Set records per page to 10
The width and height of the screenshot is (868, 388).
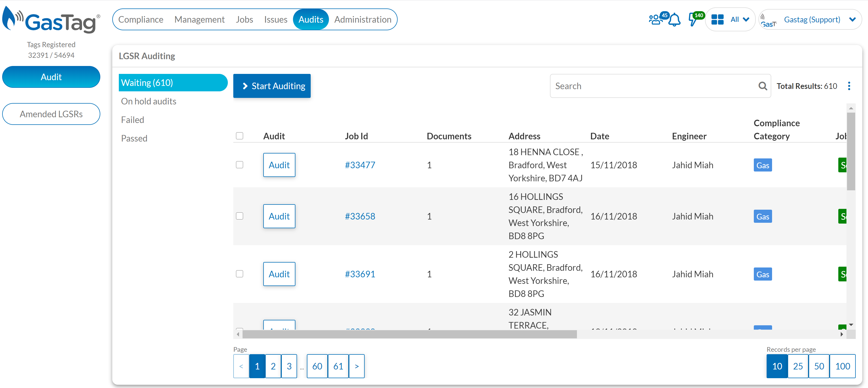[x=777, y=366]
